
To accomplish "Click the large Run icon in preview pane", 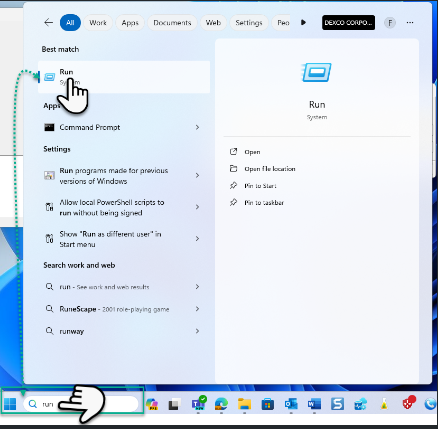I will pos(317,72).
